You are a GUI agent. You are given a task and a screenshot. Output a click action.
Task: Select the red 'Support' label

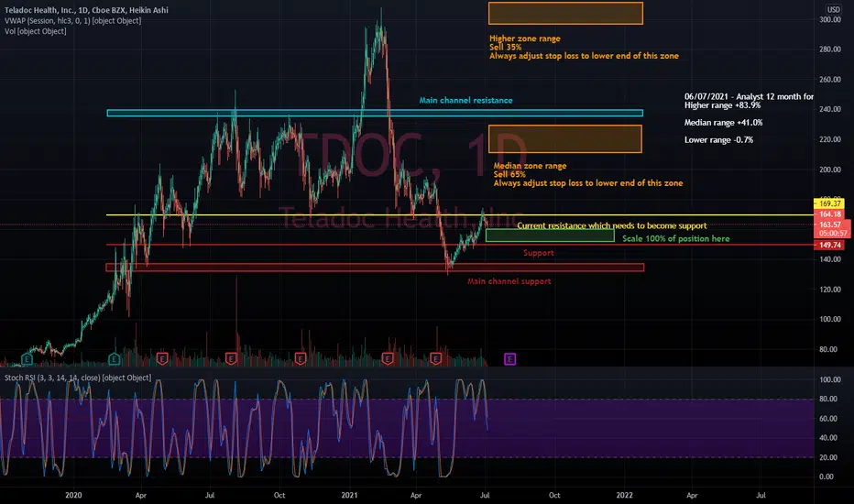538,253
